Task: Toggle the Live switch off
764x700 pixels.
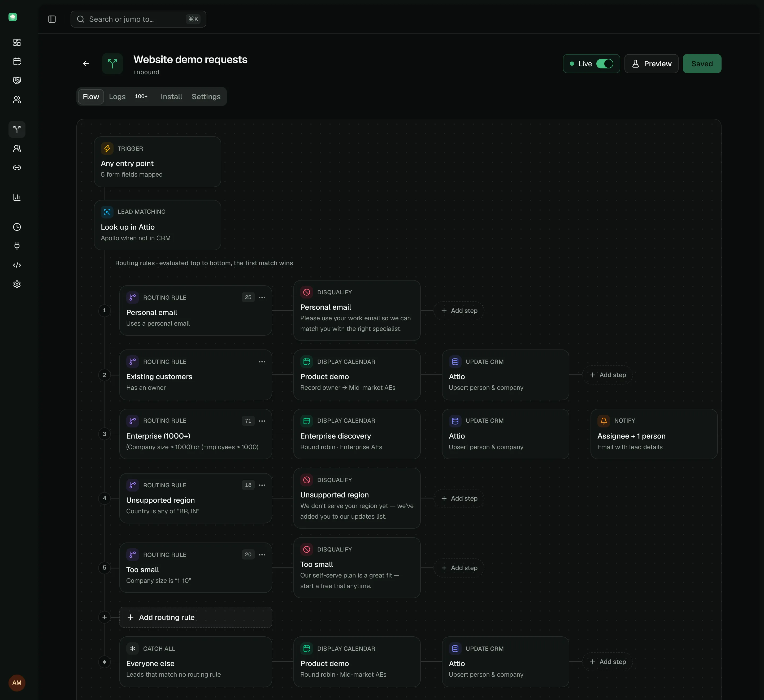Action: coord(605,64)
